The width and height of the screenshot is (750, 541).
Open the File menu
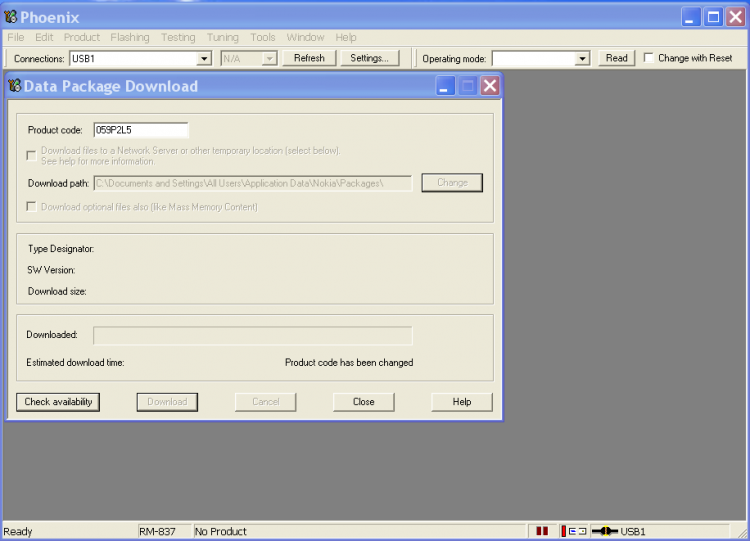[x=15, y=37]
